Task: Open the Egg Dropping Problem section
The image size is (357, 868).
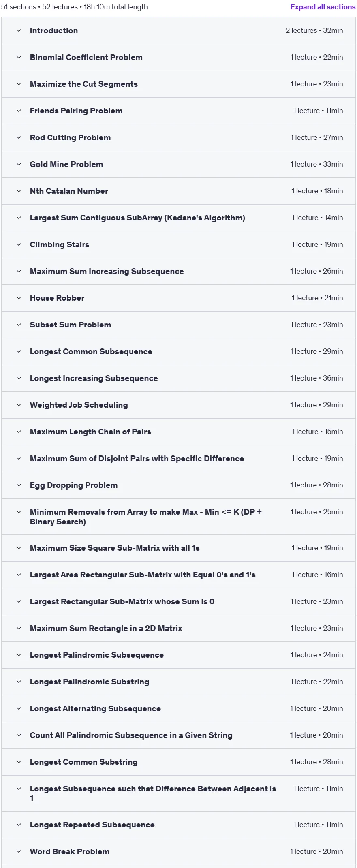Action: click(x=178, y=485)
